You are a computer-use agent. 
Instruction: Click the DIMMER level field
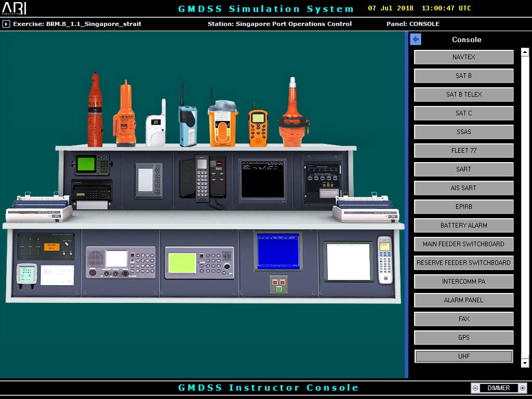coord(499,388)
